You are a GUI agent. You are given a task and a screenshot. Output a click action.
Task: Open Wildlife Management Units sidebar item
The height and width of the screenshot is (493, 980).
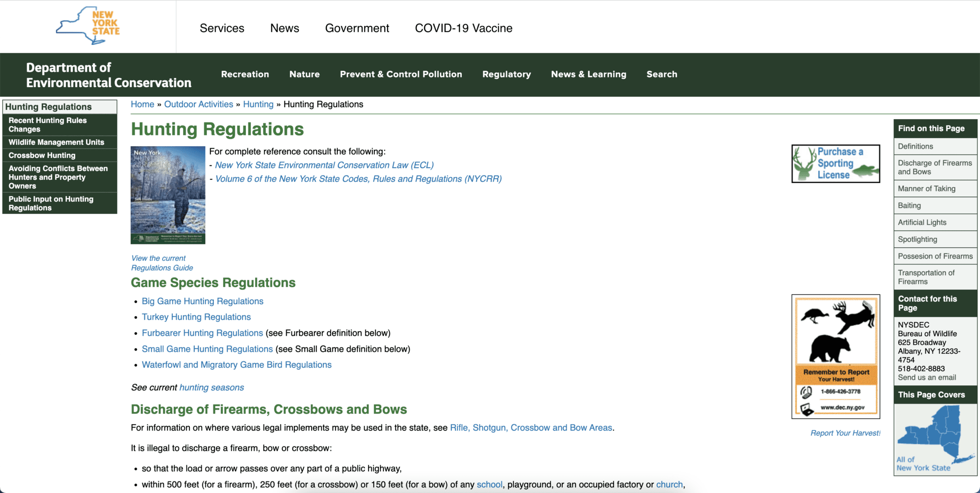coord(56,142)
